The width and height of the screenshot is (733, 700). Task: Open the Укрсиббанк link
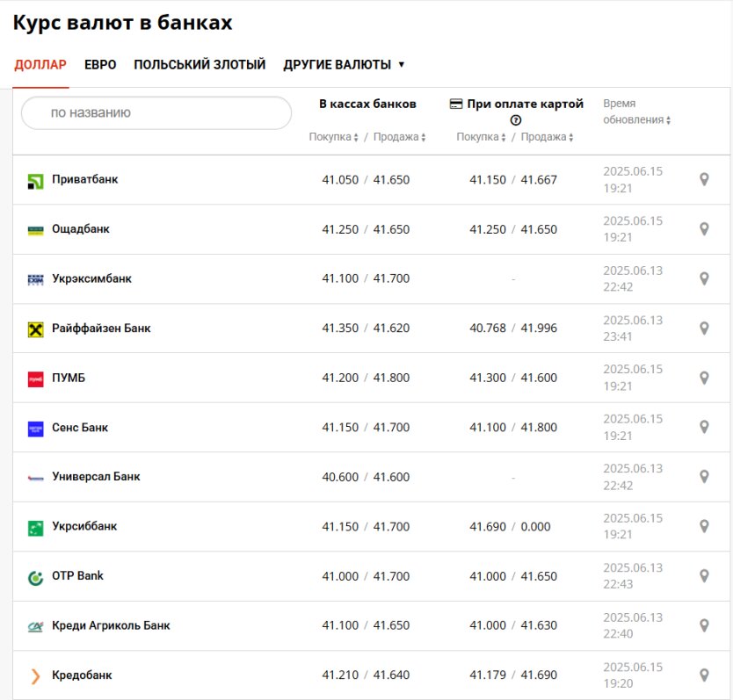pyautogui.click(x=84, y=526)
